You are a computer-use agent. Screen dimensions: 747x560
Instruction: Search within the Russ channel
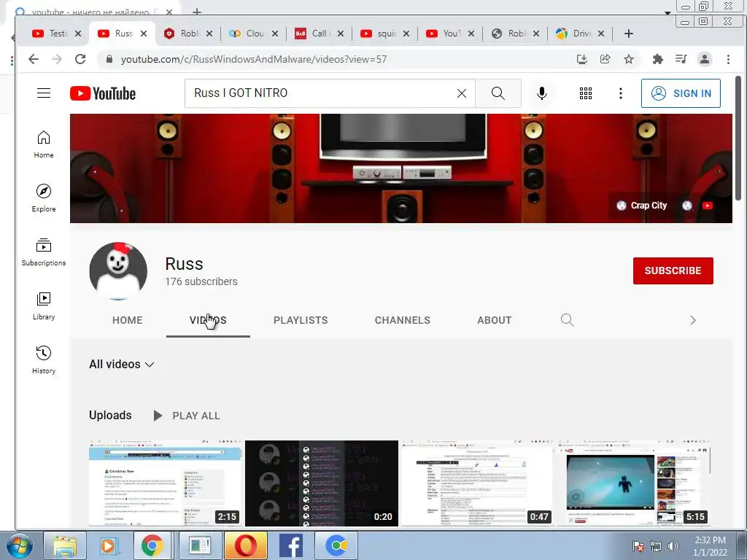point(567,320)
